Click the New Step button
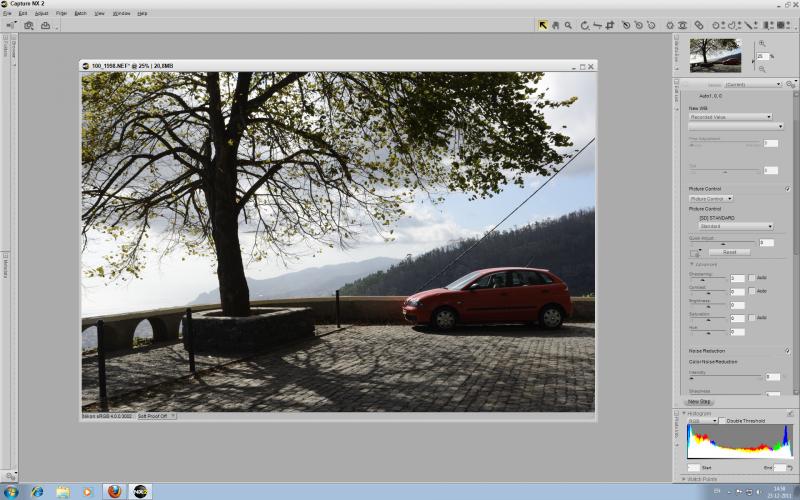This screenshot has height=500, width=800. click(699, 402)
